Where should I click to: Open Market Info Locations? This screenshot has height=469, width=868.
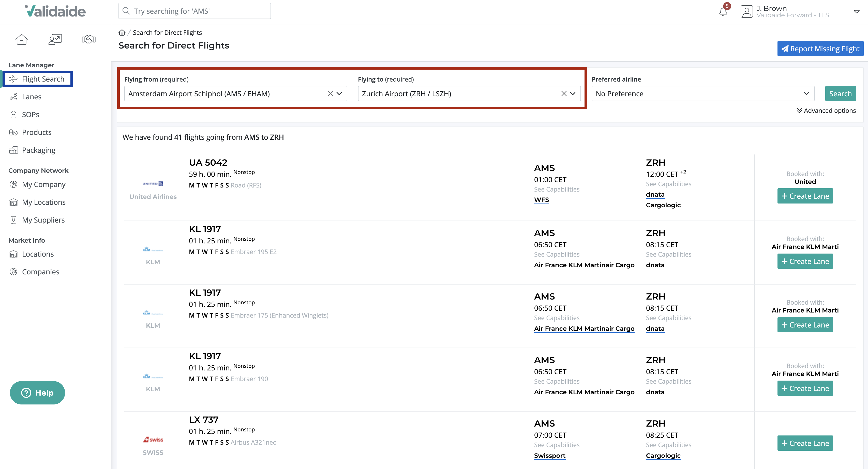(x=38, y=254)
